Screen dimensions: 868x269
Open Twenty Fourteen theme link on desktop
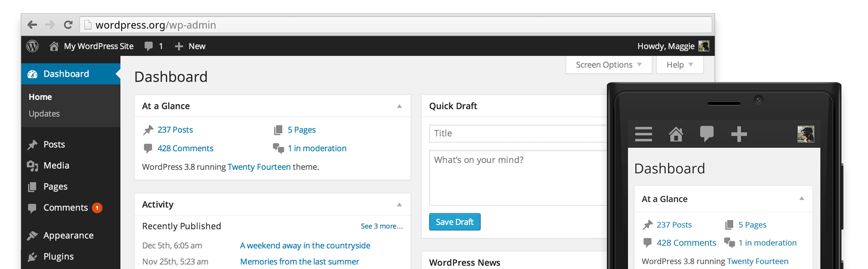tap(259, 167)
